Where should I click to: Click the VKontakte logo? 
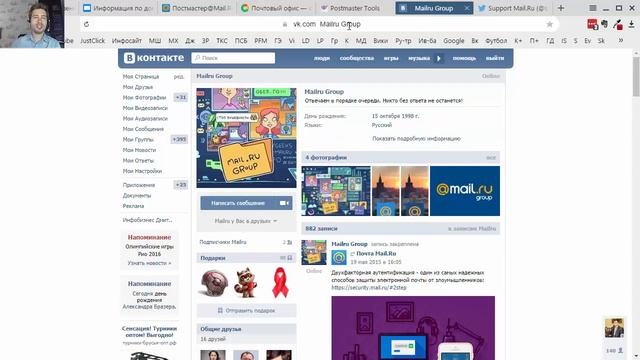[154, 58]
